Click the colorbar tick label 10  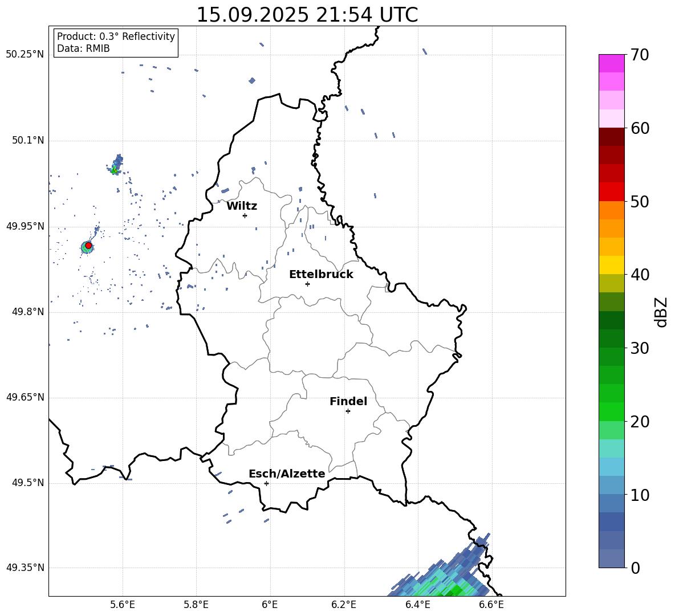click(640, 495)
